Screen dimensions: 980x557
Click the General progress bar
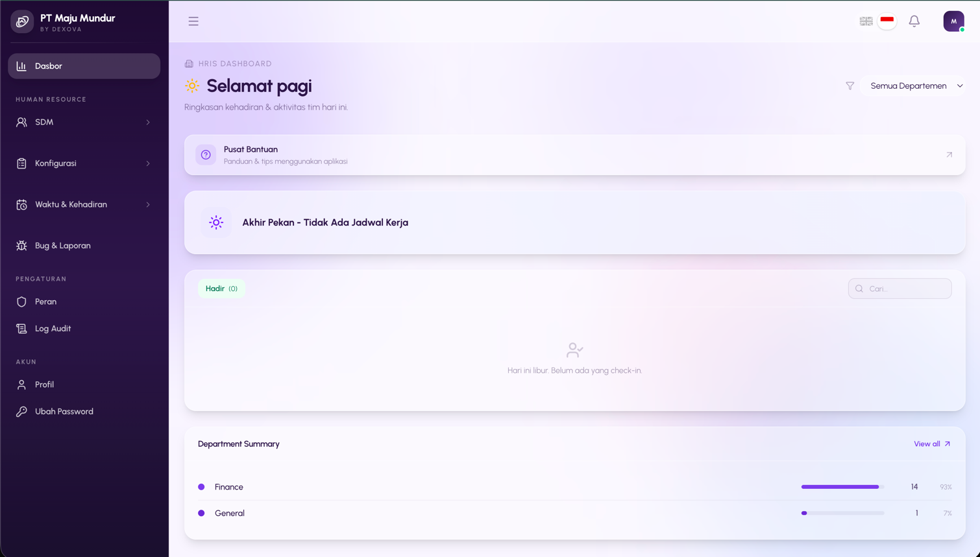click(x=842, y=513)
